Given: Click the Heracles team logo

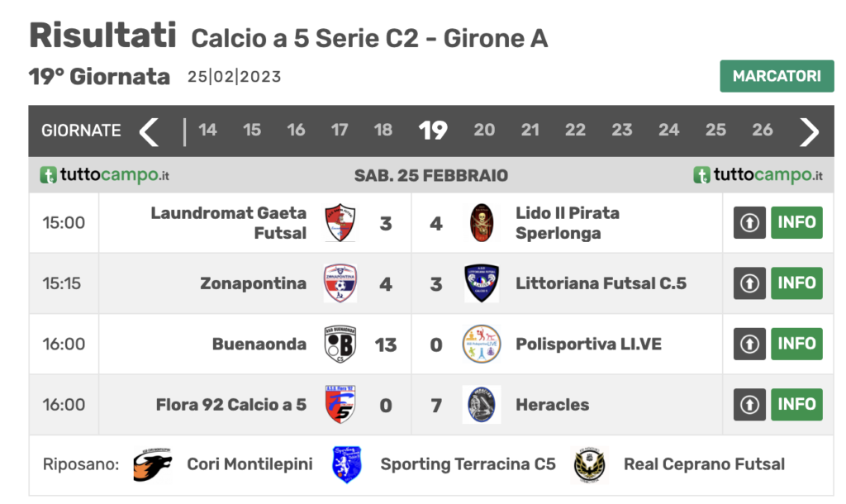Looking at the screenshot, I should click(482, 405).
